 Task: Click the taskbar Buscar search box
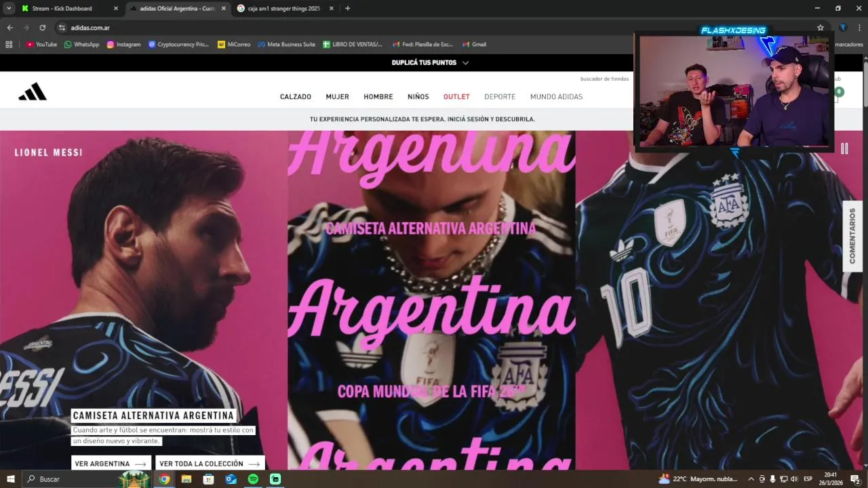coord(88,479)
